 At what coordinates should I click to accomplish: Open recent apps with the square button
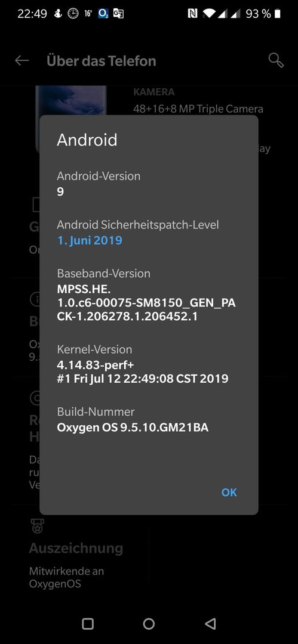click(x=88, y=624)
